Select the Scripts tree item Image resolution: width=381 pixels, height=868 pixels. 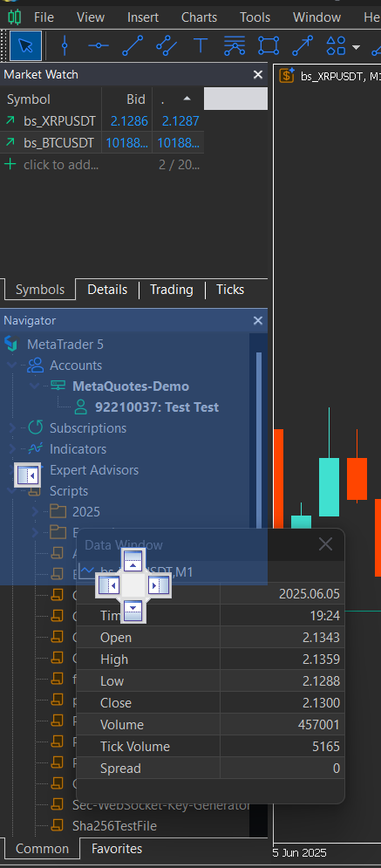pos(69,490)
